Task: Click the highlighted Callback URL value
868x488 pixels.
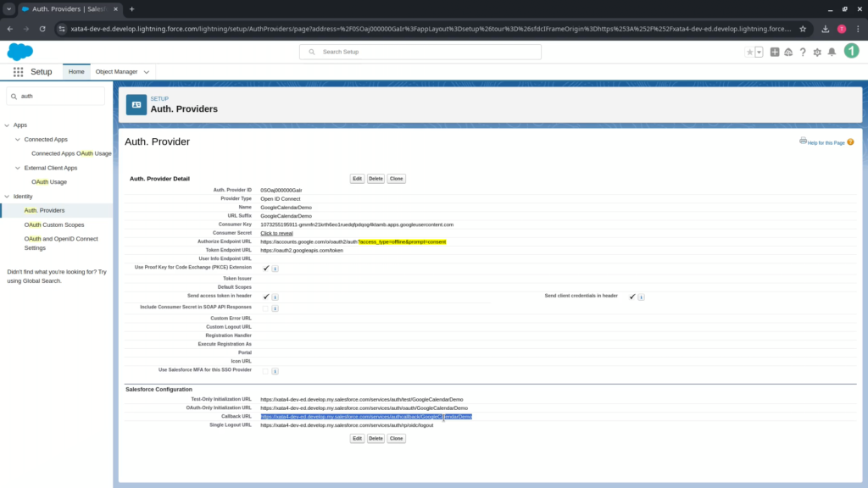Action: point(366,417)
